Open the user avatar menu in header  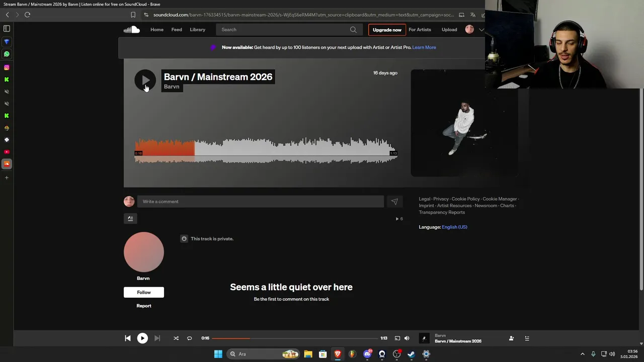pos(469,30)
